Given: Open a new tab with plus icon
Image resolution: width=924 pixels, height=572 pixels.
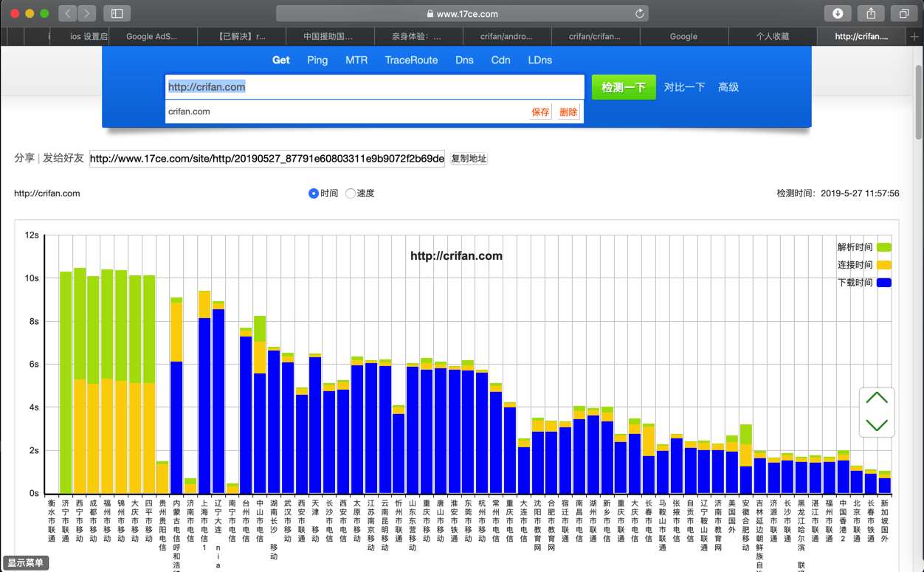Looking at the screenshot, I should coord(914,36).
